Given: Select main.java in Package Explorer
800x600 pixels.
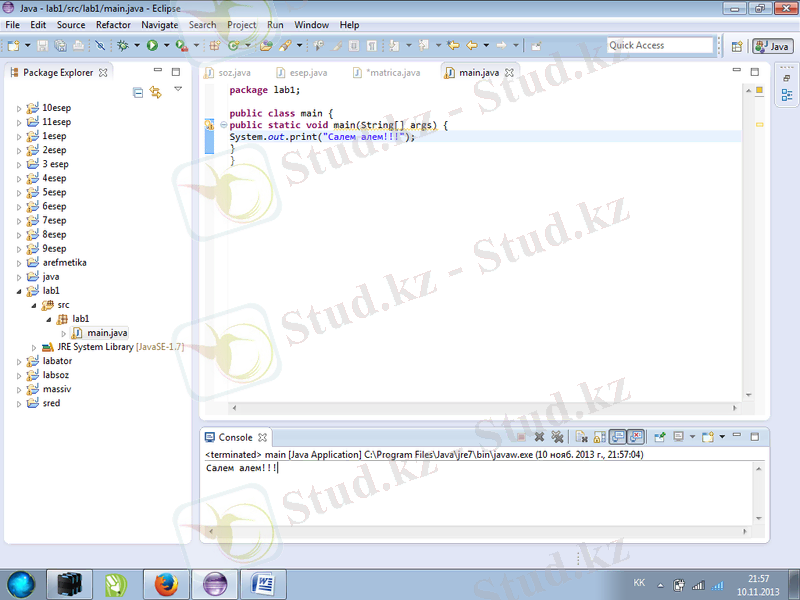Looking at the screenshot, I should point(107,333).
